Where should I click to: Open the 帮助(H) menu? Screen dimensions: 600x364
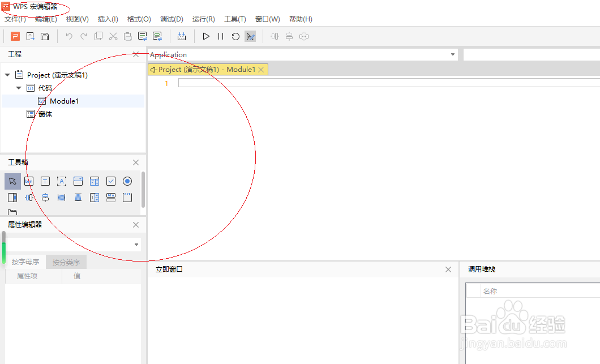[x=301, y=19]
